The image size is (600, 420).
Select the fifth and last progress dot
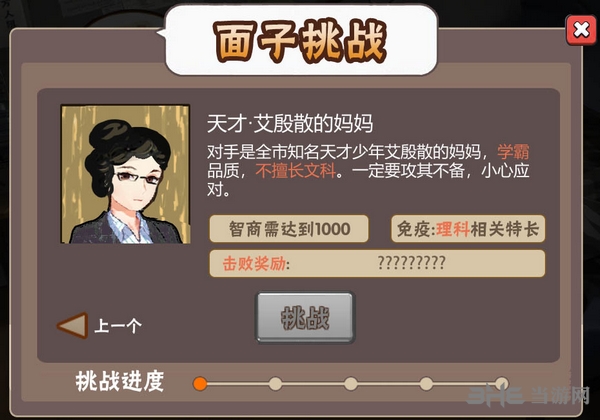tap(501, 383)
